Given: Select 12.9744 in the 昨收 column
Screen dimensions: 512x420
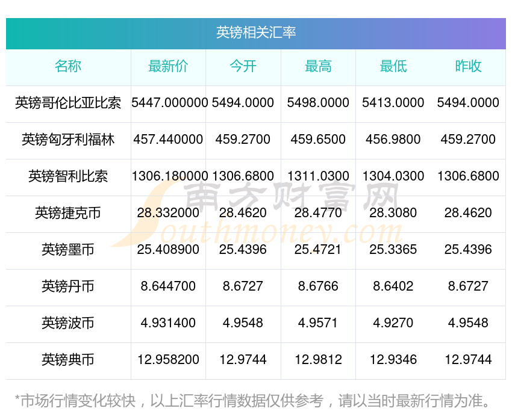Looking at the screenshot, I should tap(468, 360).
